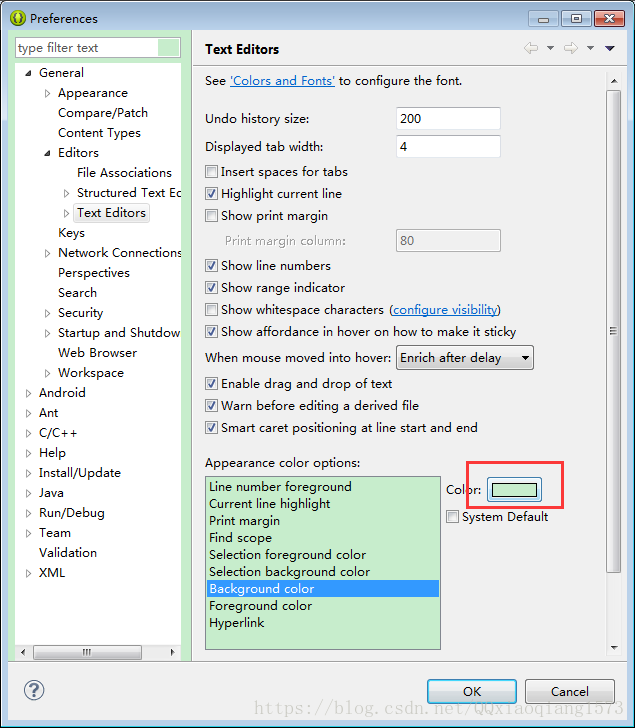The height and width of the screenshot is (728, 635).
Task: Expand the Appearance tree node
Action: pos(47,93)
